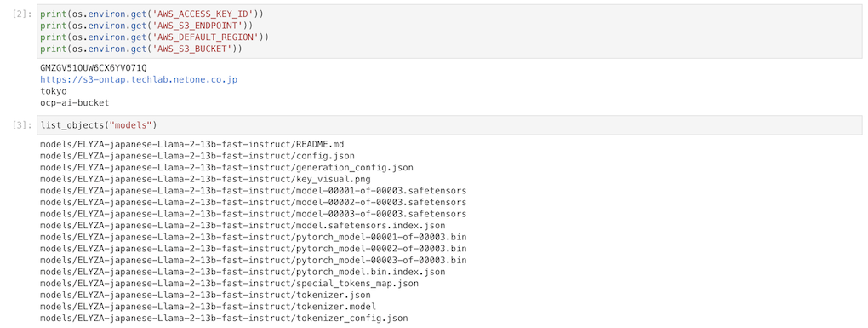868x328 pixels.
Task: Select the 'ocp-ai-bucket' output line
Action: click(x=74, y=103)
